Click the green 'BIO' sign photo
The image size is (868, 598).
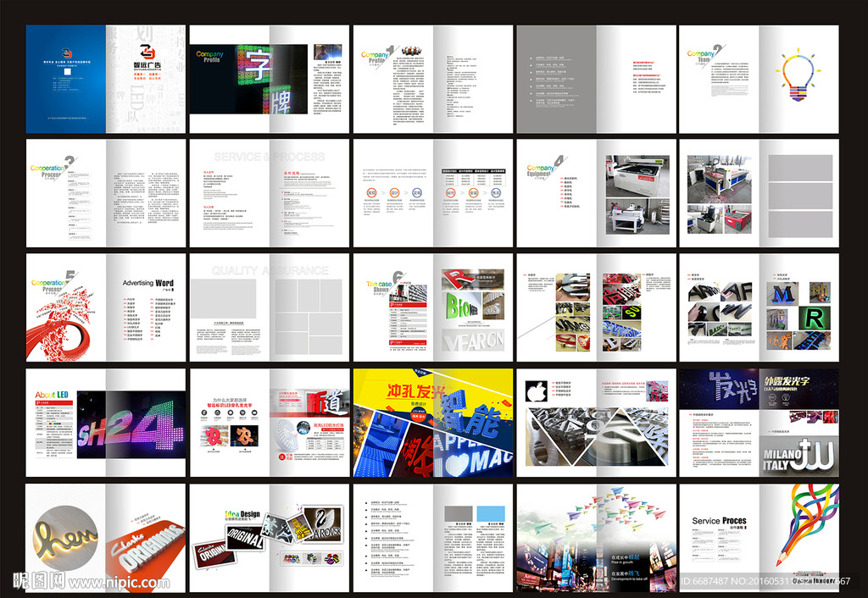click(x=462, y=304)
